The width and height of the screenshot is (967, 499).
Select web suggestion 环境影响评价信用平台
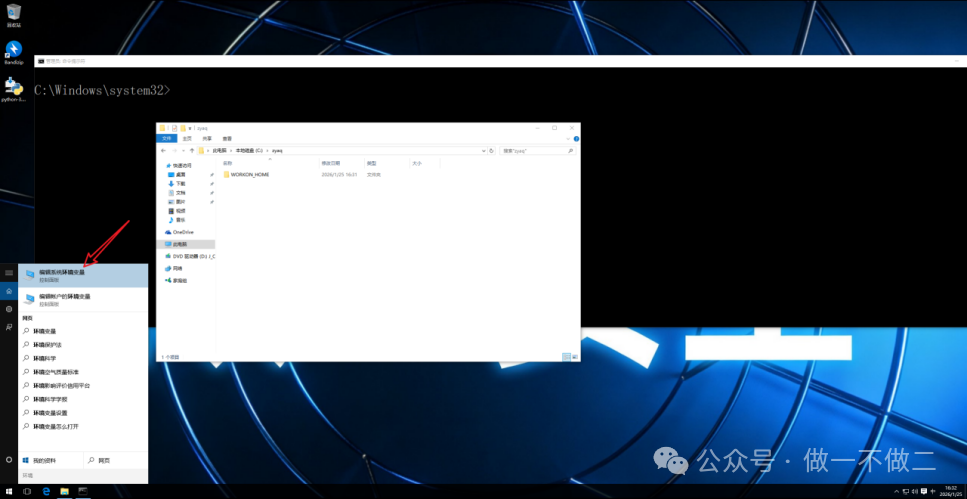83,386
